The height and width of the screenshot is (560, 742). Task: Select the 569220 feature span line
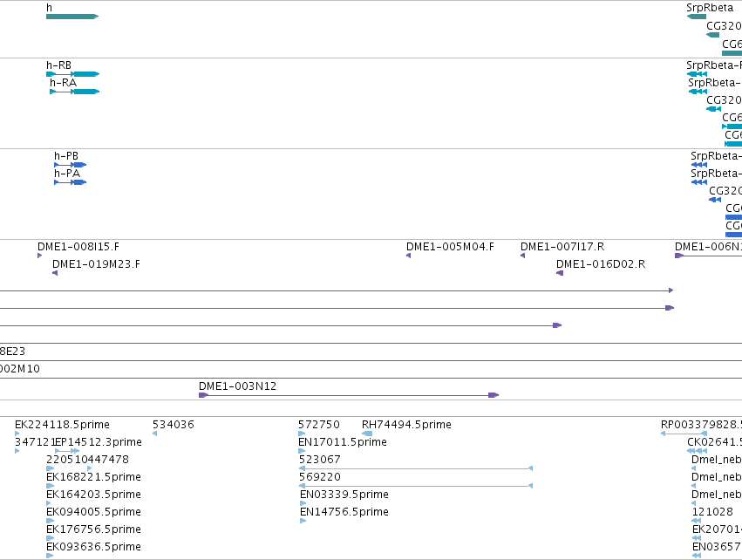point(416,486)
